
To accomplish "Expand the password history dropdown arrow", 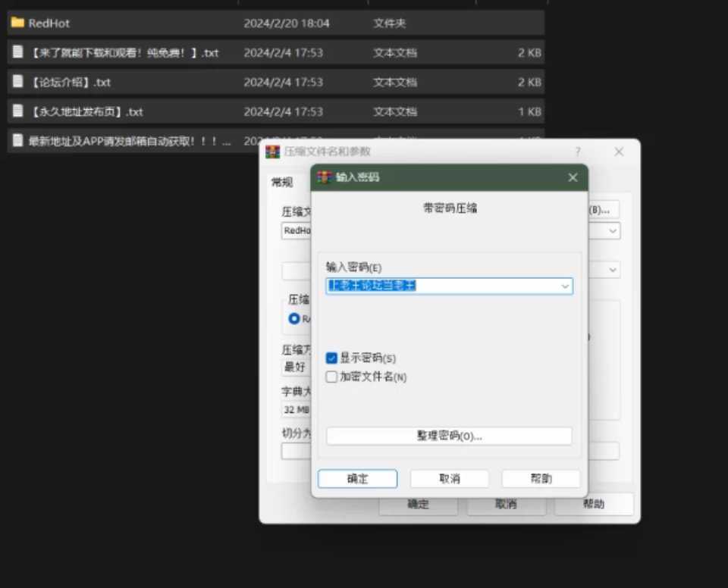I will coord(565,286).
